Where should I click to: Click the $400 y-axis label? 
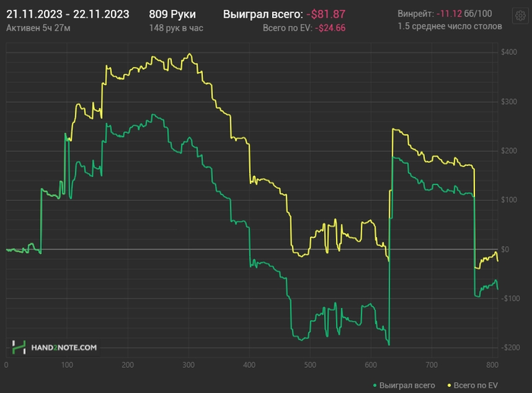click(510, 52)
